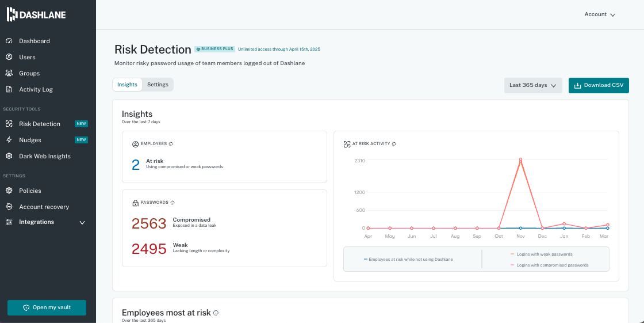Open Account recovery in sidebar
The image size is (644, 323).
[x=44, y=207]
